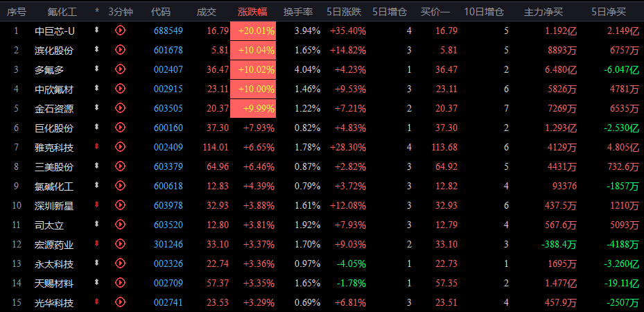
Task: Select the stock name 雅克科技
Action: 54,148
